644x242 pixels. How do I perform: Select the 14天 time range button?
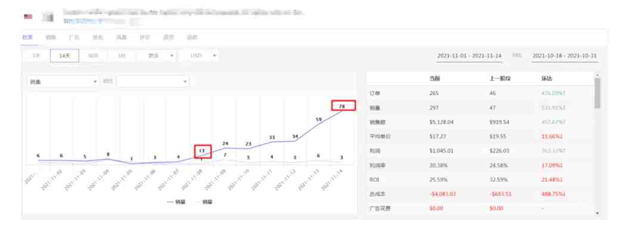pos(64,56)
